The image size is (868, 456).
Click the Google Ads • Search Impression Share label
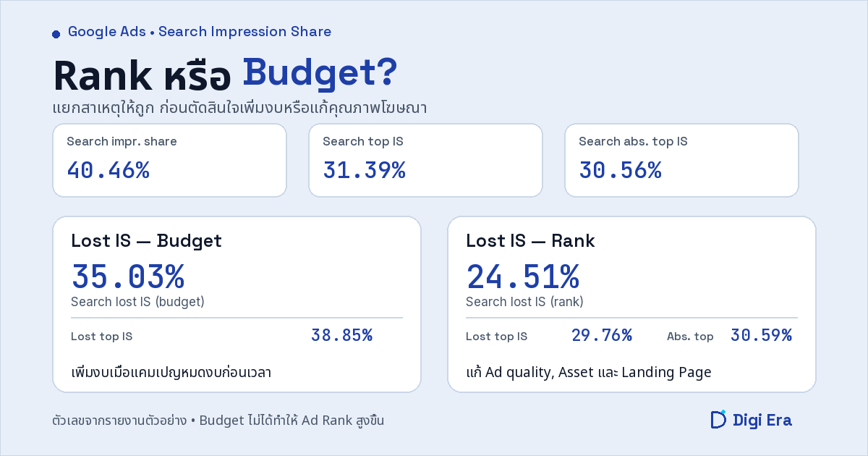coord(200,32)
